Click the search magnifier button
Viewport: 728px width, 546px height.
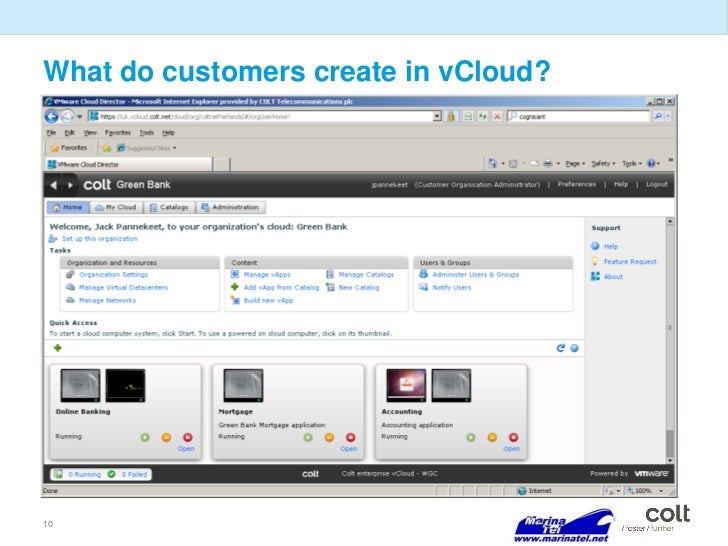[x=658, y=117]
